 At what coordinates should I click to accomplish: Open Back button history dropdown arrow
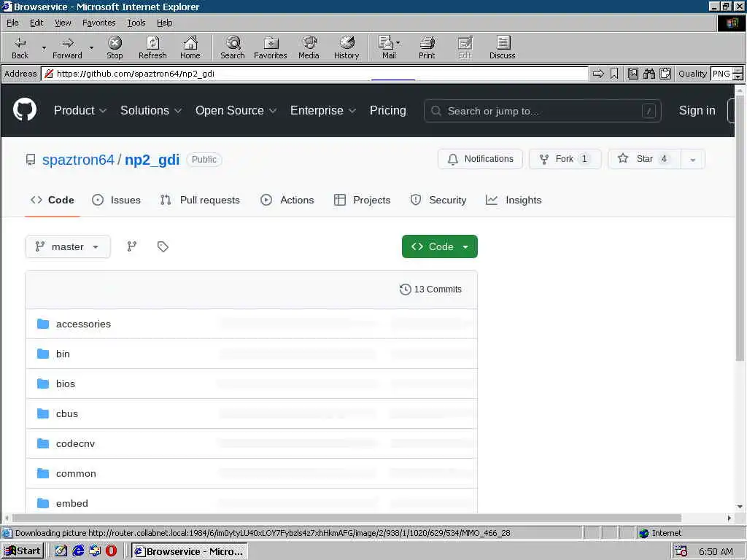click(x=44, y=47)
